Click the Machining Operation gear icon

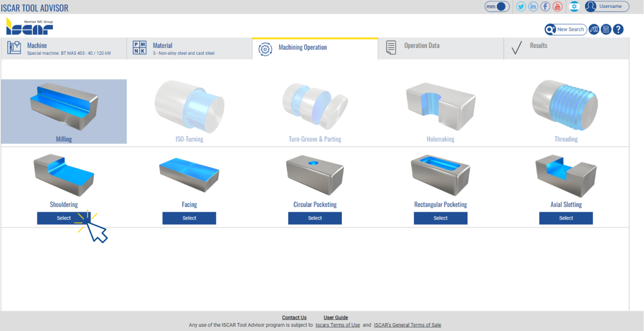[x=265, y=49]
